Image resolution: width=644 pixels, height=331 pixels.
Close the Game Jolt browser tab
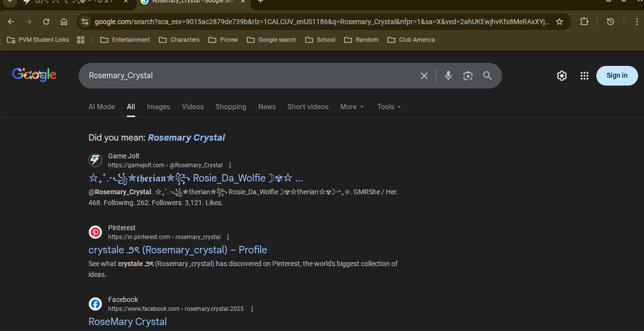(126, 1)
